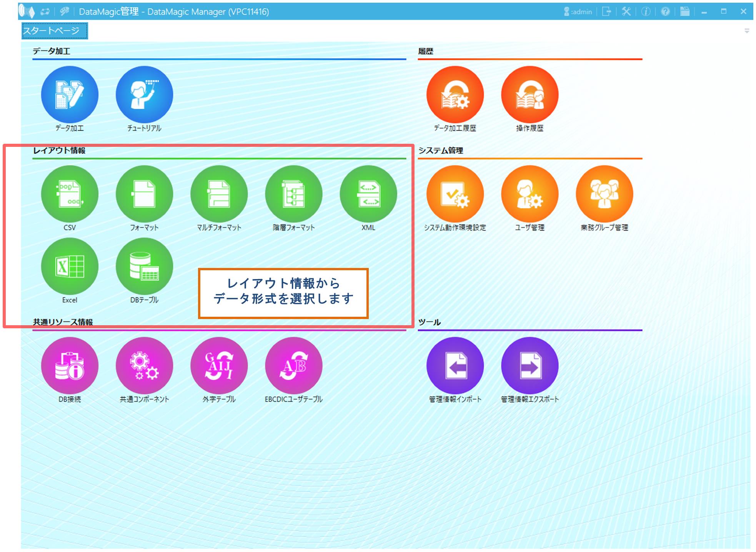This screenshot has height=552, width=756.
Task: Switch to the スタートページ tab
Action: (x=54, y=31)
